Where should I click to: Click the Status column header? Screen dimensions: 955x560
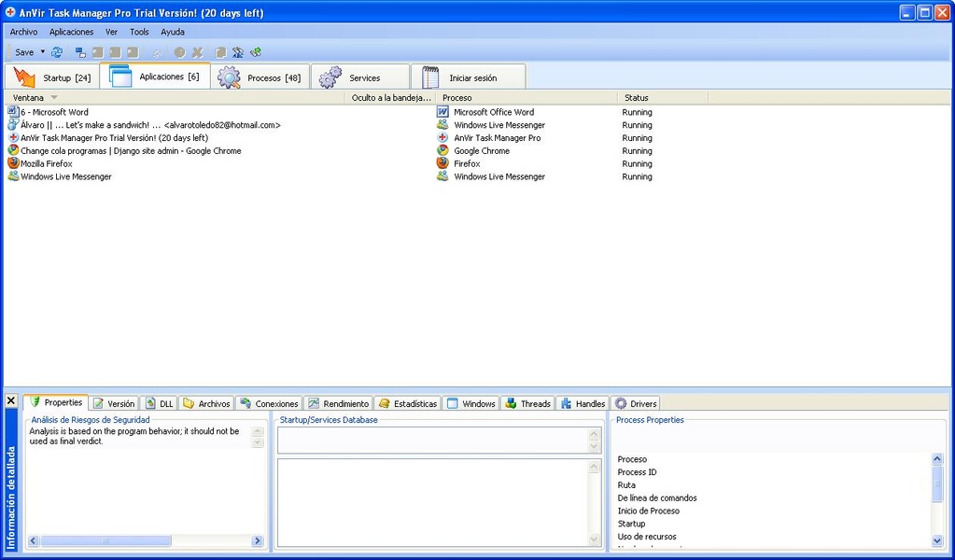637,97
